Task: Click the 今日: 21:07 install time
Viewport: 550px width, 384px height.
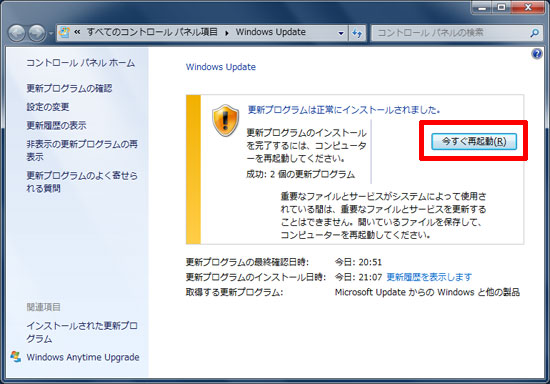Action: pyautogui.click(x=358, y=277)
